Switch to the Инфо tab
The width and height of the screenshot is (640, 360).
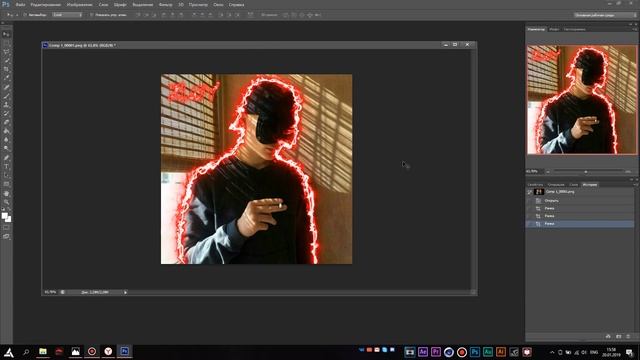[554, 29]
